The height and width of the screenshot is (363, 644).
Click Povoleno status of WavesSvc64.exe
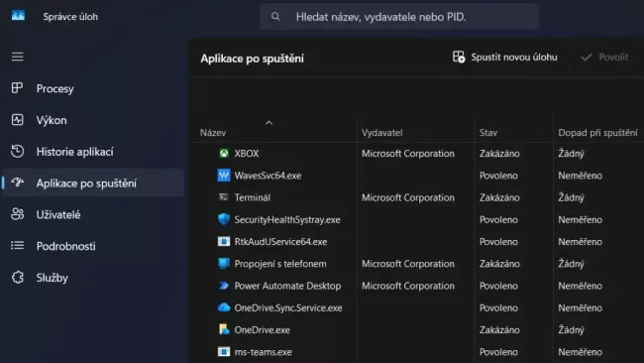498,176
